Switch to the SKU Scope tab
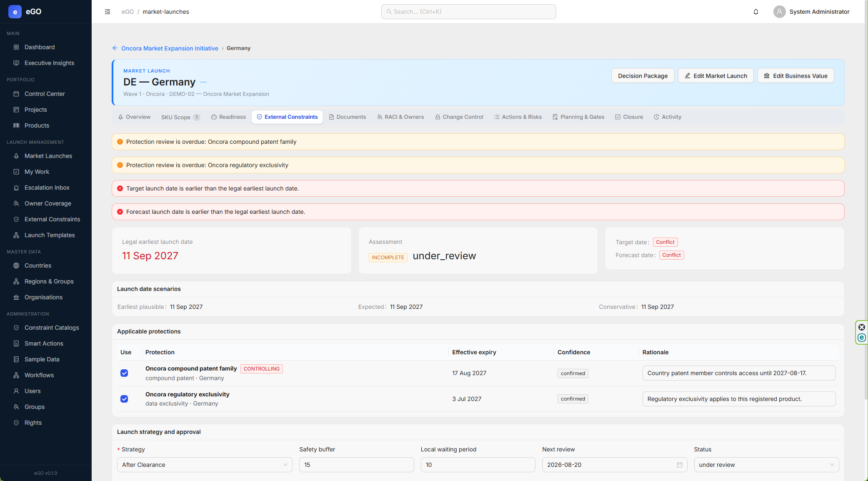Viewport: 868px width, 481px height. tap(180, 117)
